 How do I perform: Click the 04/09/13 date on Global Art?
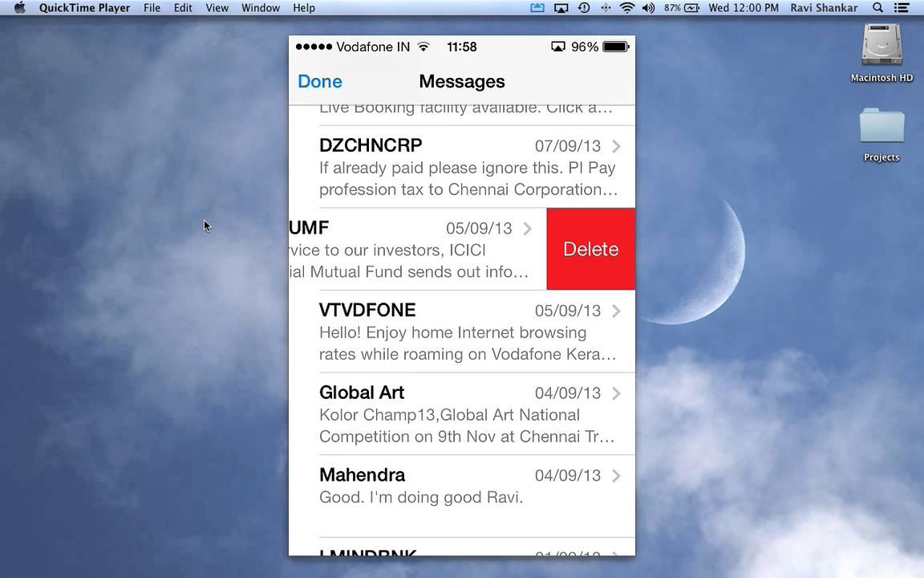pyautogui.click(x=568, y=393)
